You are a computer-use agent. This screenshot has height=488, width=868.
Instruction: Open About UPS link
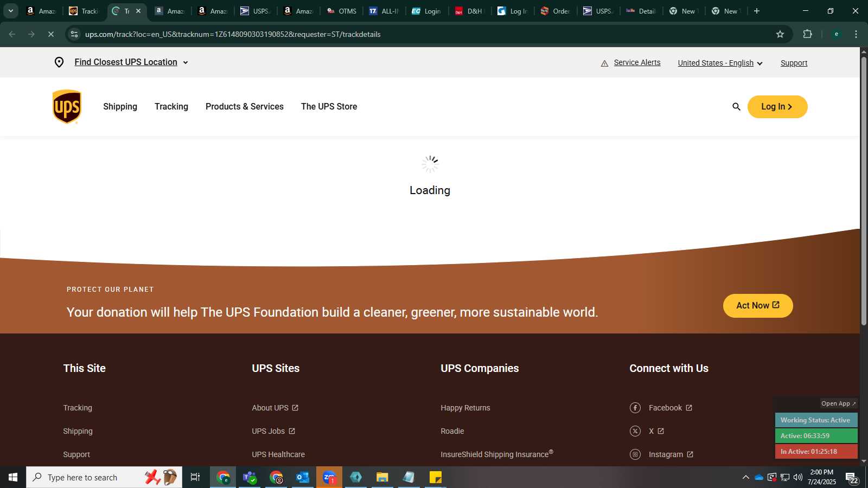tap(275, 408)
